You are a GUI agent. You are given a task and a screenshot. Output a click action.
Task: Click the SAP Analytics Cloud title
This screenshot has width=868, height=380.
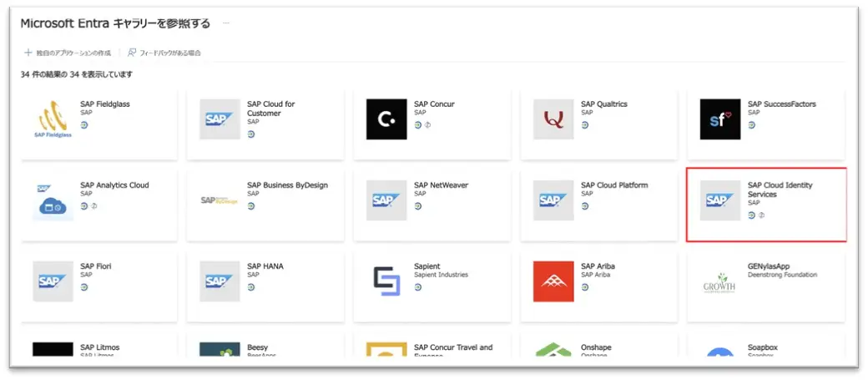(114, 185)
